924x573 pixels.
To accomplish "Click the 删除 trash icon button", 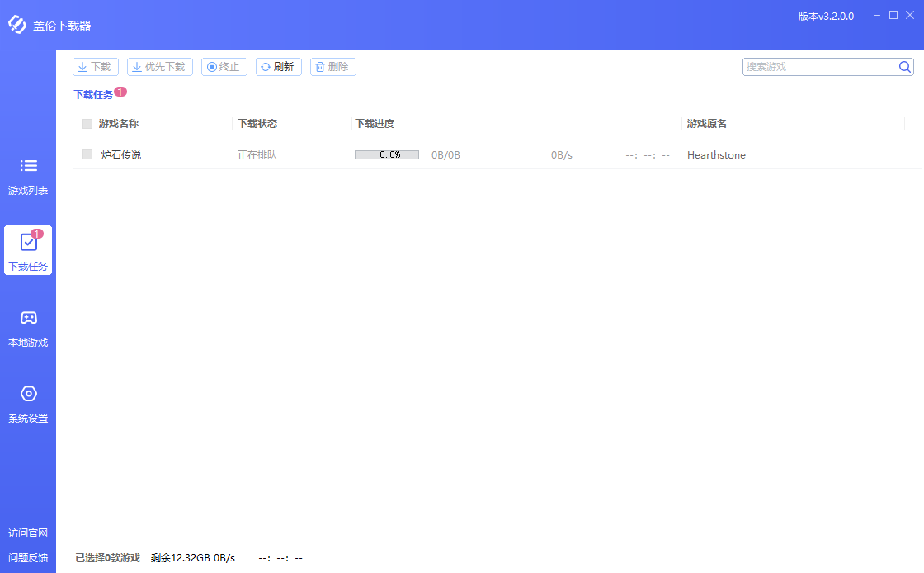I will pos(332,66).
